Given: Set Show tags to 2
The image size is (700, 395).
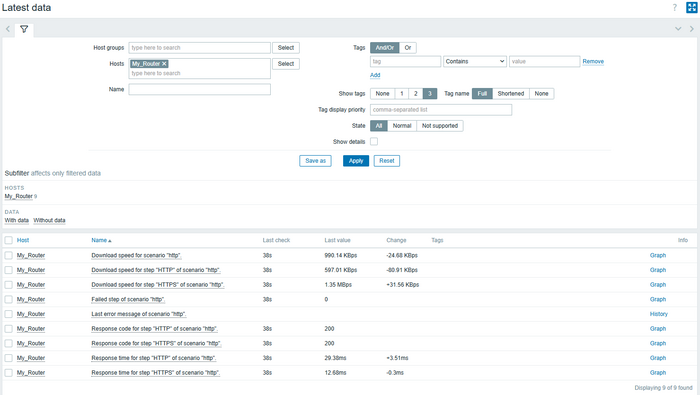Looking at the screenshot, I should click(416, 94).
